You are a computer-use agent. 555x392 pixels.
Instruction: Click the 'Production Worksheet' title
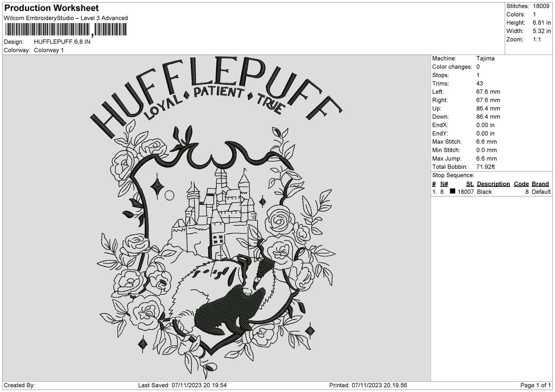click(x=51, y=8)
